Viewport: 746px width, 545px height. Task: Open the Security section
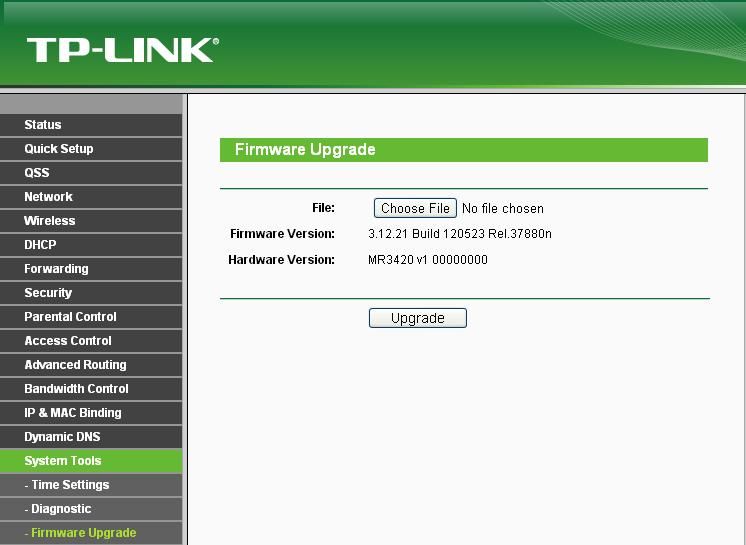[48, 293]
